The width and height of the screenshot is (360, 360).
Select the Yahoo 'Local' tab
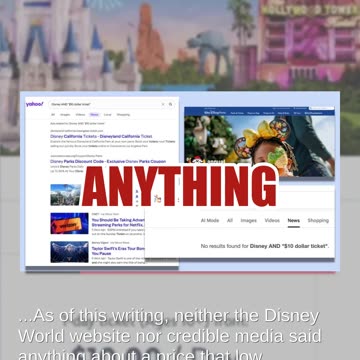[107, 115]
